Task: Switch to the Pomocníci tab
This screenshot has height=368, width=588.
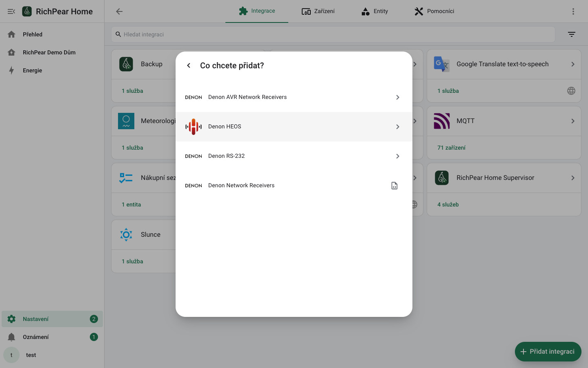Action: coord(434,11)
